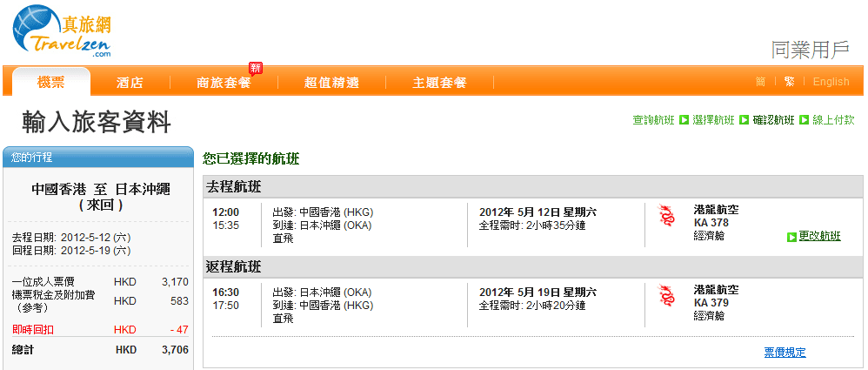Click the green arrow icon beside 更改航班
This screenshot has height=370, width=868.
point(791,237)
